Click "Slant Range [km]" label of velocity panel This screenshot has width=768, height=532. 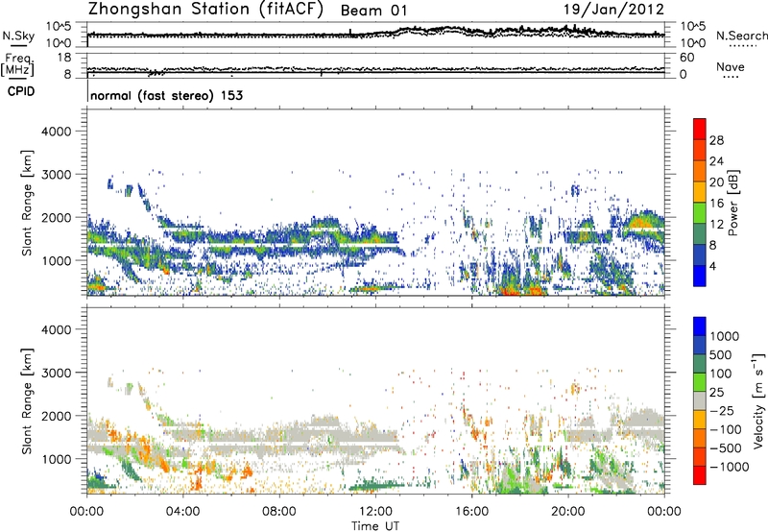(x=27, y=400)
